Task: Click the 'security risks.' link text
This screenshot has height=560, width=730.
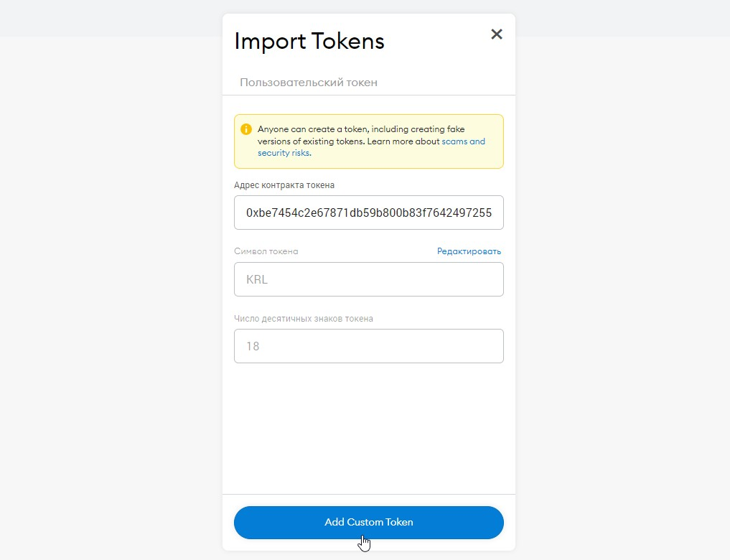Action: (x=284, y=153)
